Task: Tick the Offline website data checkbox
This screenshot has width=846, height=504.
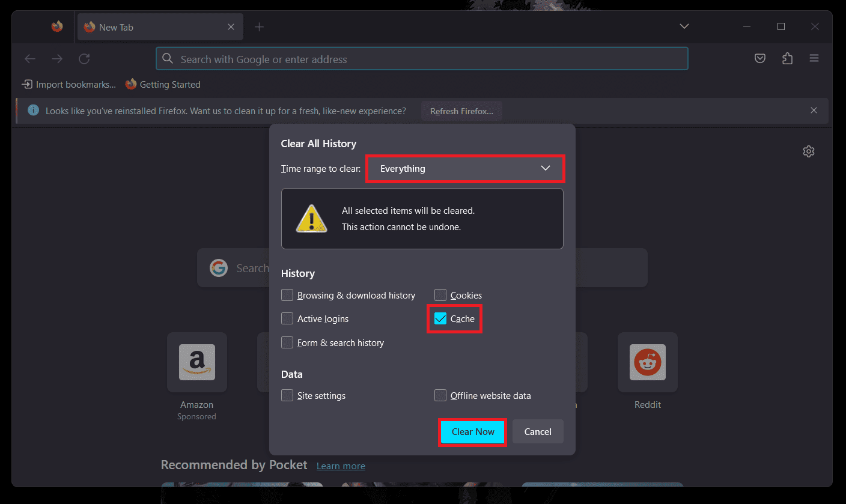Action: pyautogui.click(x=440, y=396)
